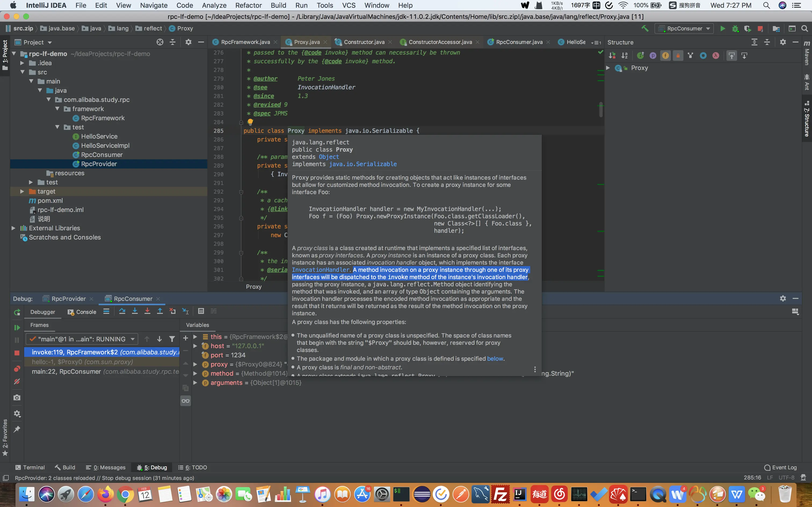The height and width of the screenshot is (507, 812).
Task: Toggle the Show Fields filter in Structure
Action: (665, 56)
